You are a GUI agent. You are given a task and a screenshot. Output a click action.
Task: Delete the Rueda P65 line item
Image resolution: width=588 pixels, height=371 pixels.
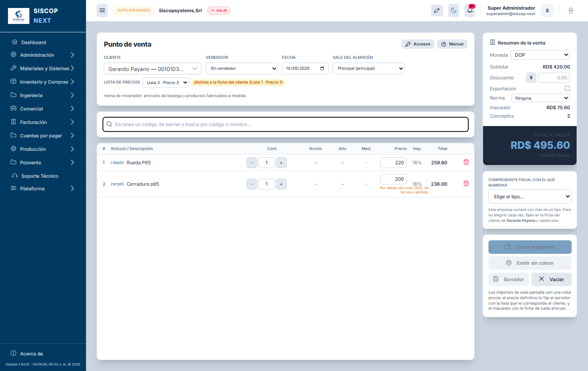(466, 162)
